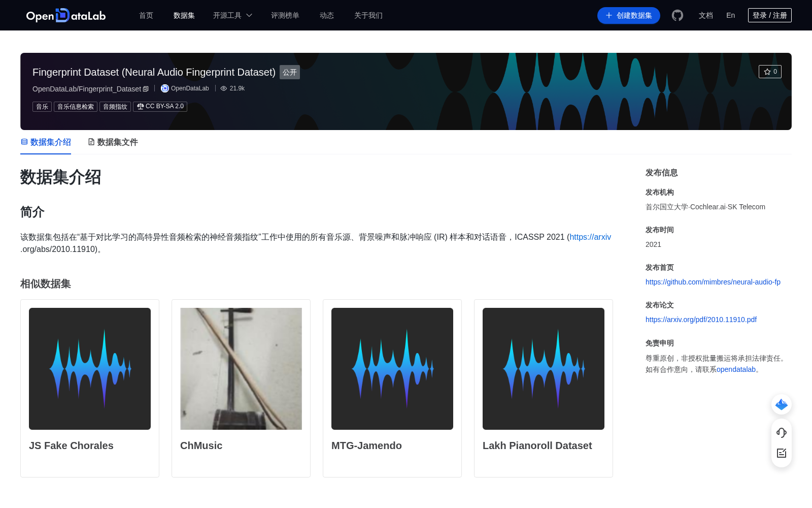
Task: Click the 2021 release year value
Action: (x=653, y=244)
